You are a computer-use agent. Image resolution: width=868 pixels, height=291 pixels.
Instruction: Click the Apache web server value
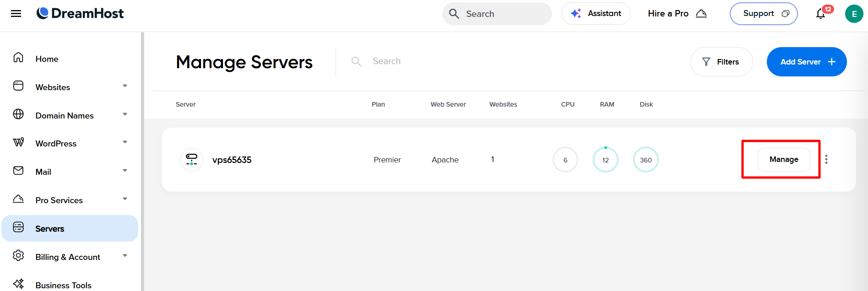coord(445,160)
